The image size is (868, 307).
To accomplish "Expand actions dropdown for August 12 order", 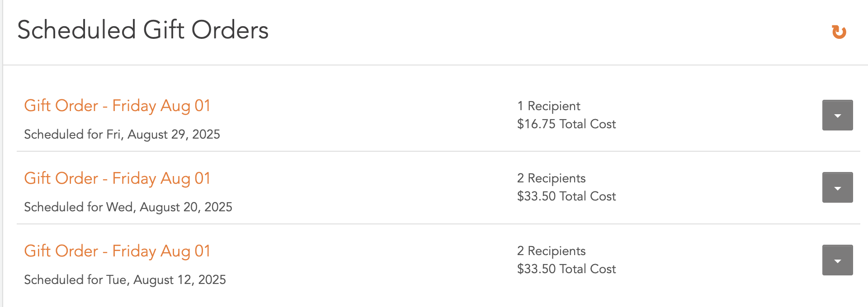I will tap(837, 260).
